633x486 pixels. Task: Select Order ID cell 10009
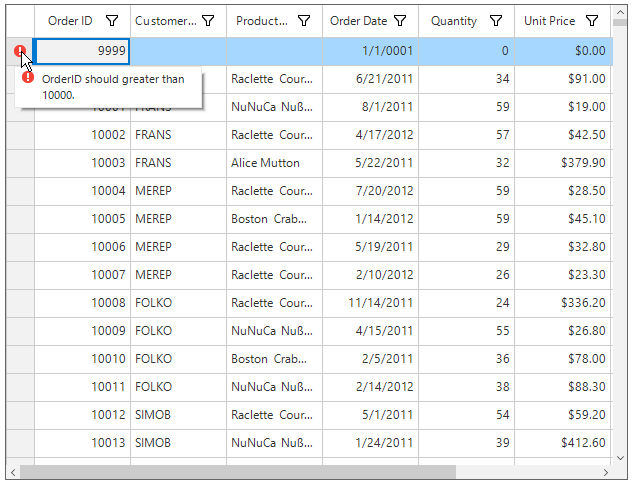(82, 331)
